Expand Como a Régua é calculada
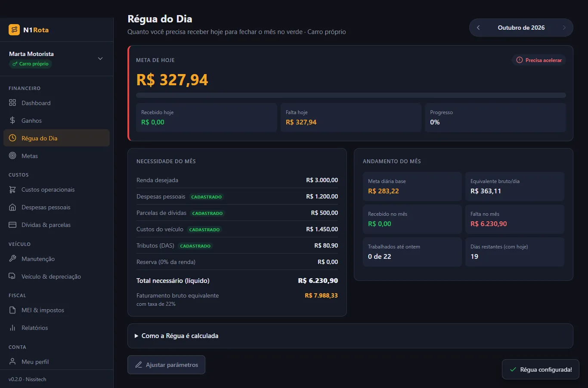The image size is (588, 388). tap(350, 336)
